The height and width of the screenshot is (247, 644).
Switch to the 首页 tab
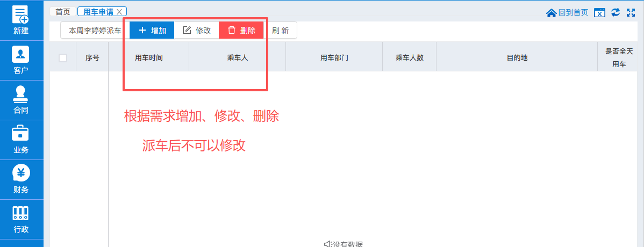click(63, 11)
